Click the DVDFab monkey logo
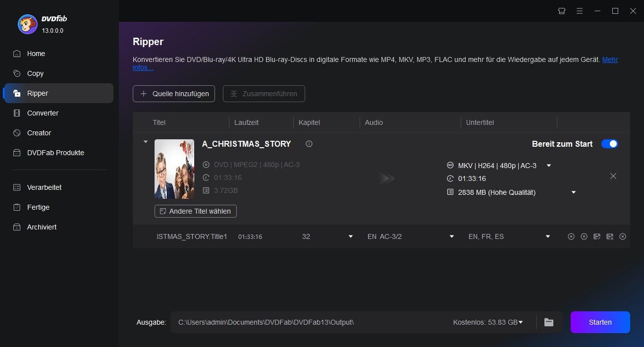The image size is (644, 347). pos(27,24)
